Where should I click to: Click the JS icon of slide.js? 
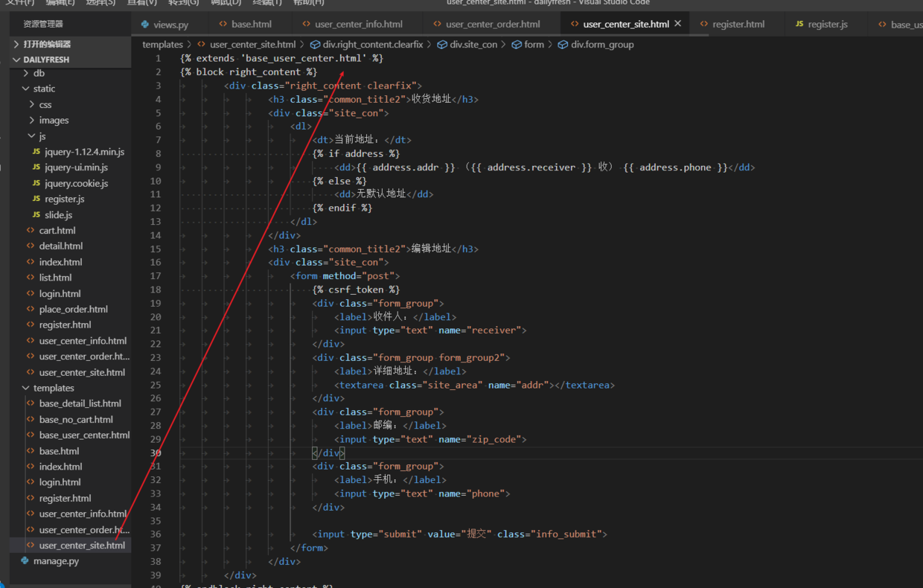point(36,215)
